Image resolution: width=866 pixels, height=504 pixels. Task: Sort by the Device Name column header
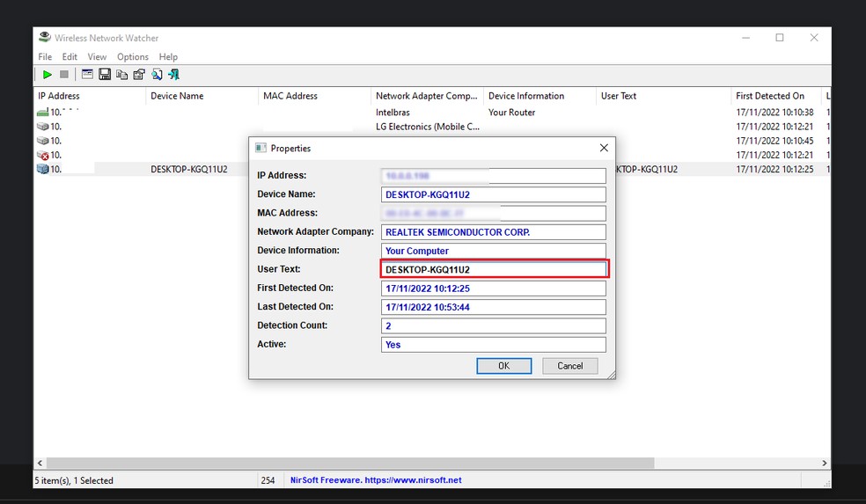(x=202, y=96)
